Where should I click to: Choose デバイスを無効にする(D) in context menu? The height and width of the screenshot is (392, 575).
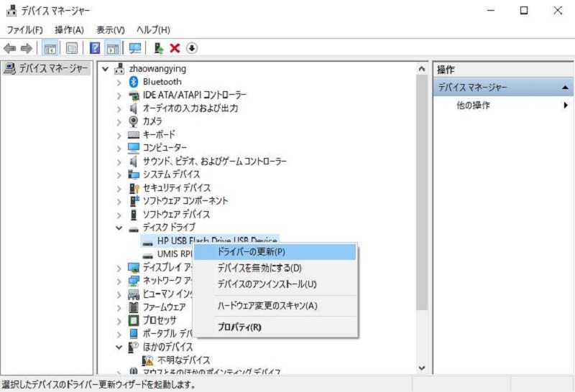pos(275,268)
